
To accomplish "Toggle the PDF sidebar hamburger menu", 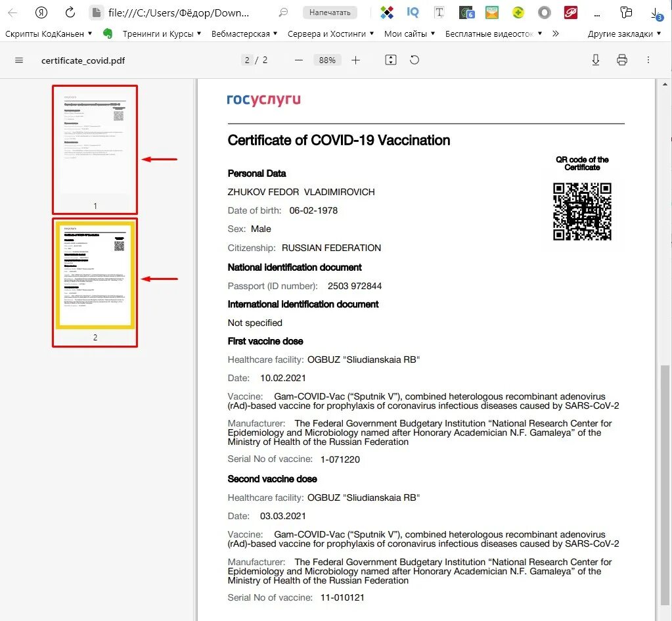I will [19, 60].
